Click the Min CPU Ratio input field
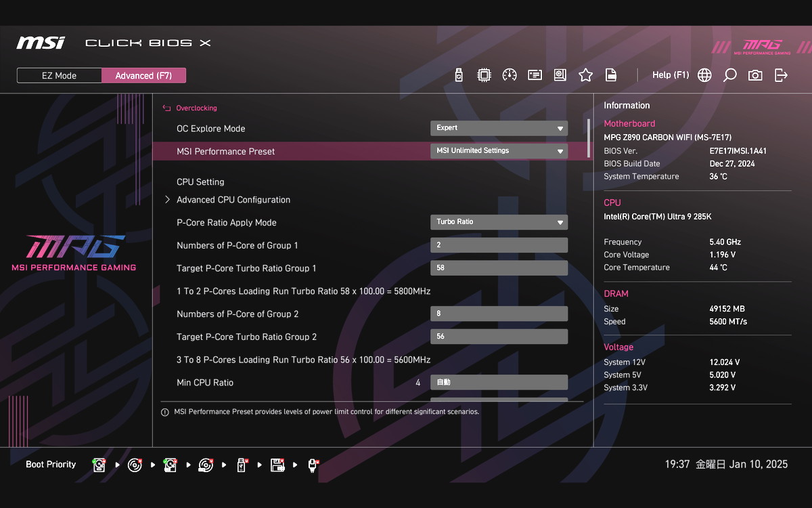 (499, 383)
